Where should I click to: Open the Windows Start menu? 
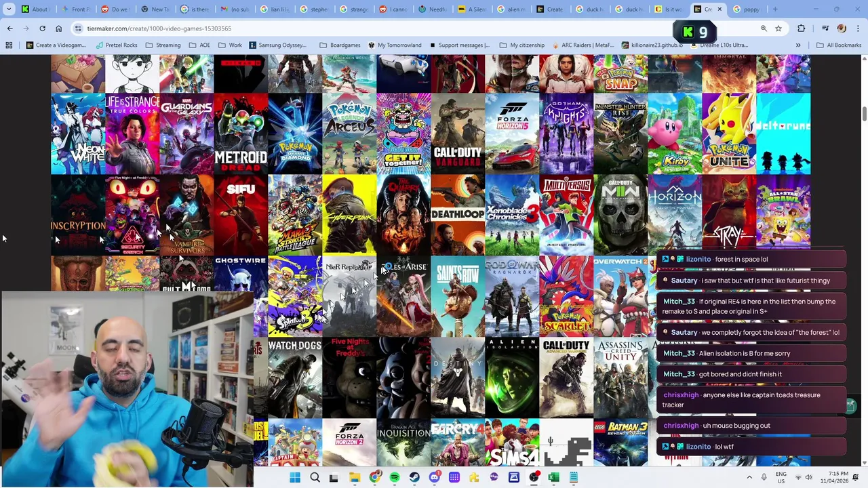point(295,478)
